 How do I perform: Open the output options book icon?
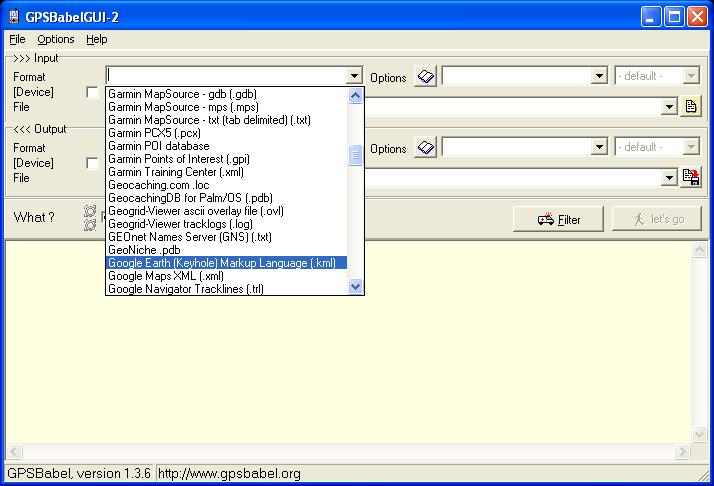tap(425, 147)
